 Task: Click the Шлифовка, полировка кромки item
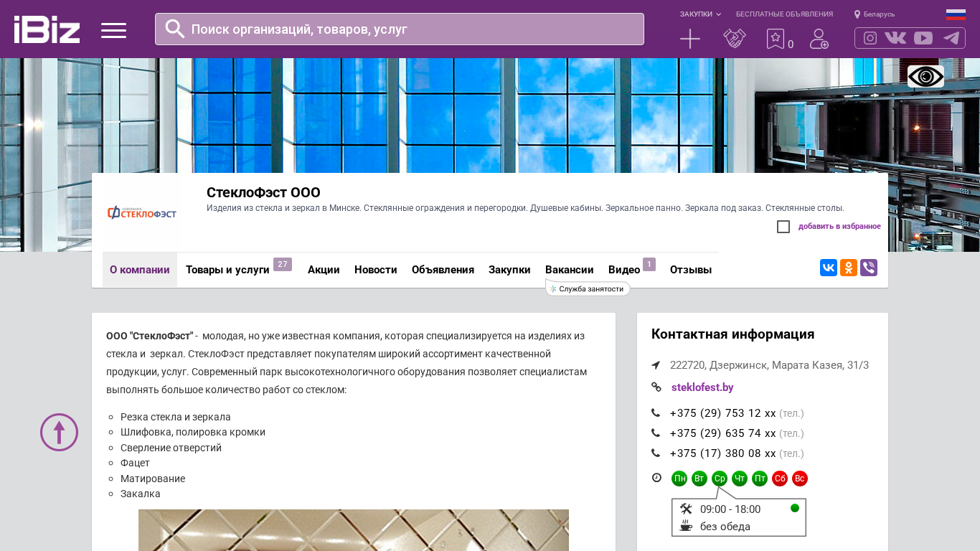coord(193,432)
